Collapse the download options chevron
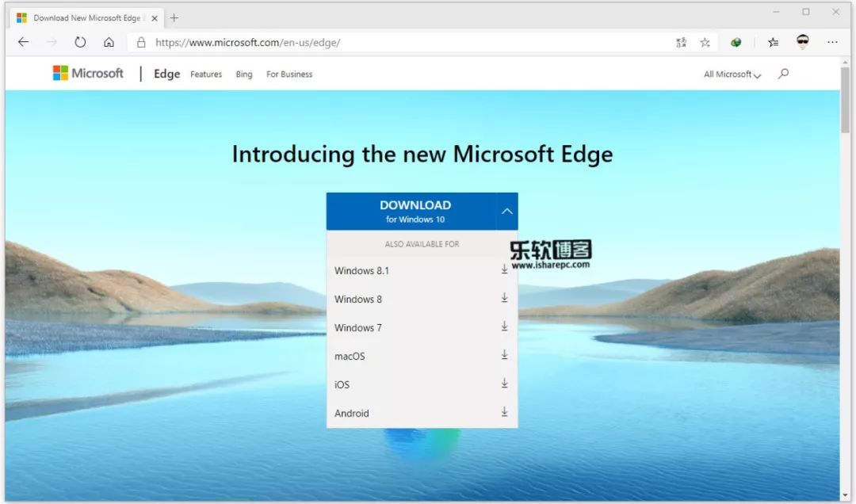The height and width of the screenshot is (504, 856). pyautogui.click(x=506, y=212)
